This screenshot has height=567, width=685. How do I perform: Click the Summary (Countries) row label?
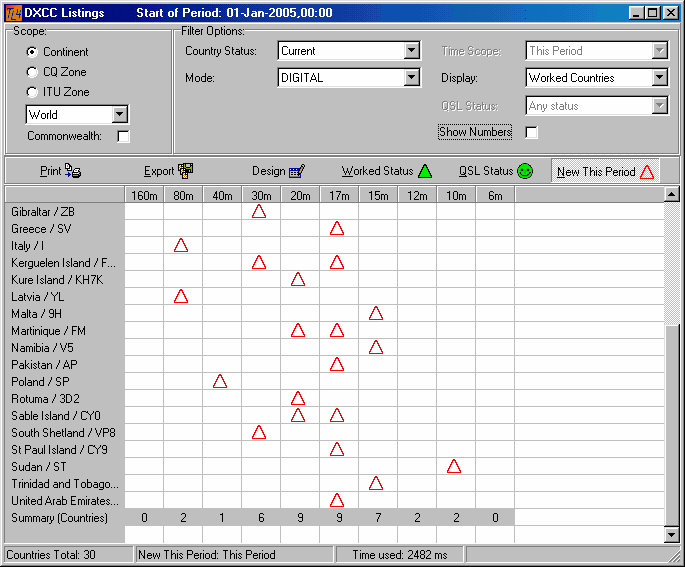(x=59, y=518)
